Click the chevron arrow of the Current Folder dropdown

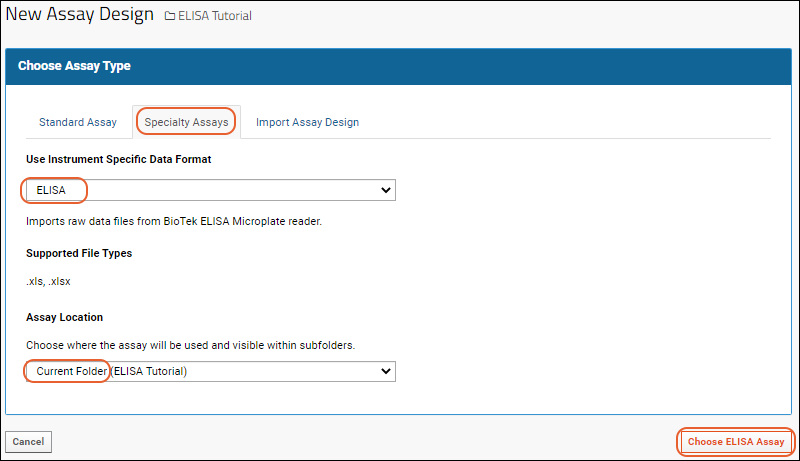(386, 371)
